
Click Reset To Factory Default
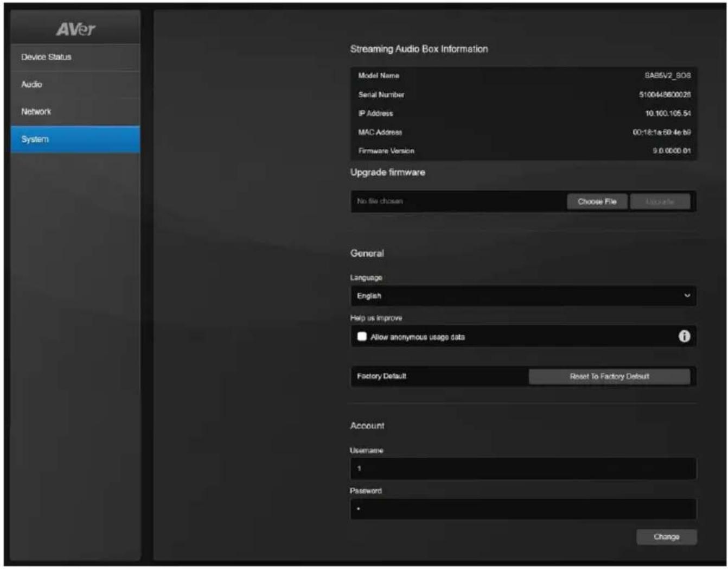tap(609, 376)
